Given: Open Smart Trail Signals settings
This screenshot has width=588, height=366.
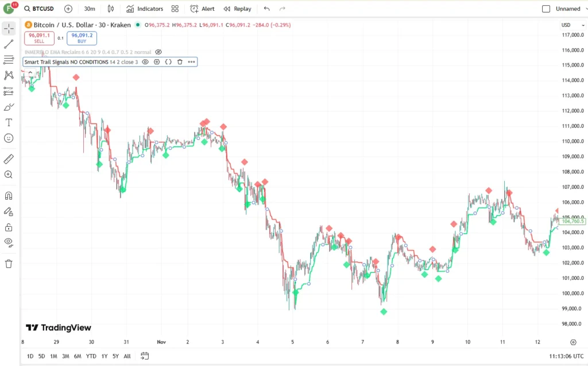Looking at the screenshot, I should point(157,62).
